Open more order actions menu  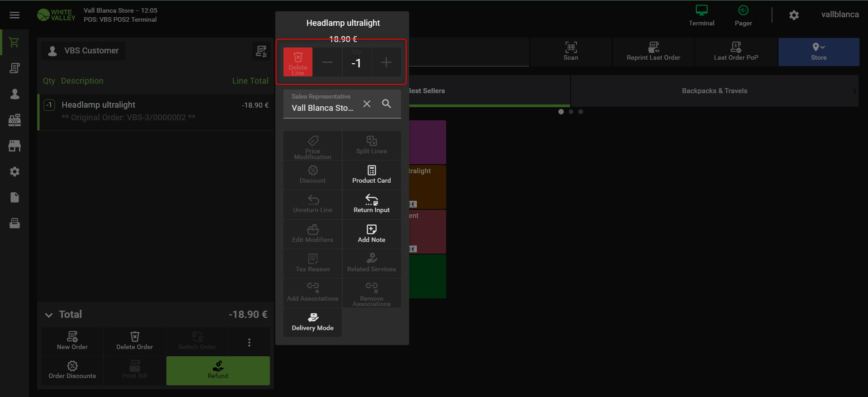tap(249, 342)
